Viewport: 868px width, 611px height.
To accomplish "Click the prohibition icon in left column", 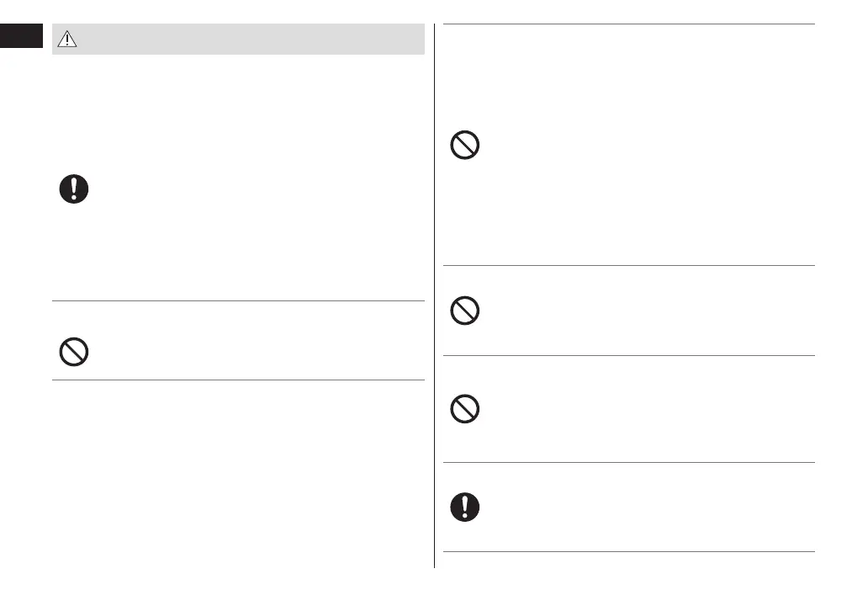I will pyautogui.click(x=74, y=351).
